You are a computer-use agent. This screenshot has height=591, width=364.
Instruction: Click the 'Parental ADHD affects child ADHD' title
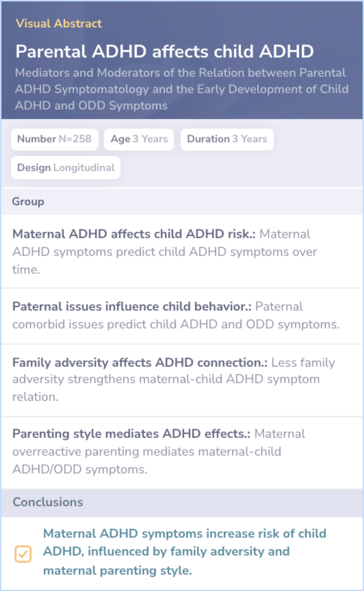[164, 52]
